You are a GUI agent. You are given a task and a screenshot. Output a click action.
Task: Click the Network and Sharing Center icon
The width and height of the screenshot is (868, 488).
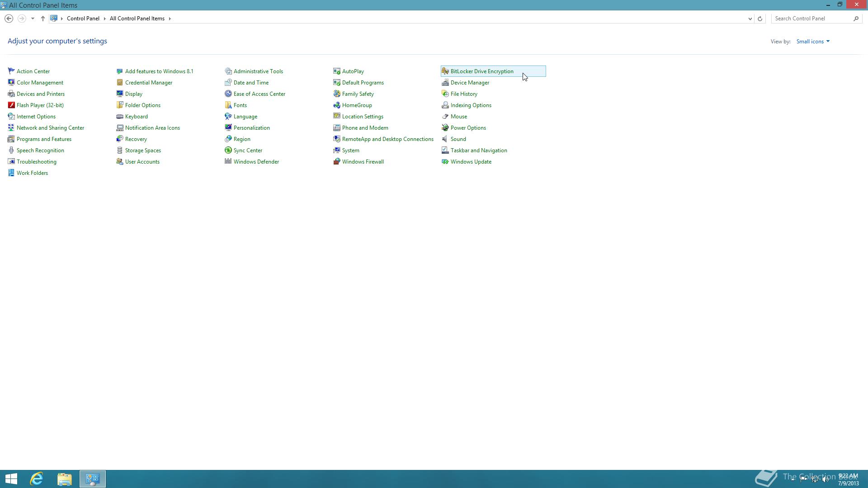pos(11,127)
